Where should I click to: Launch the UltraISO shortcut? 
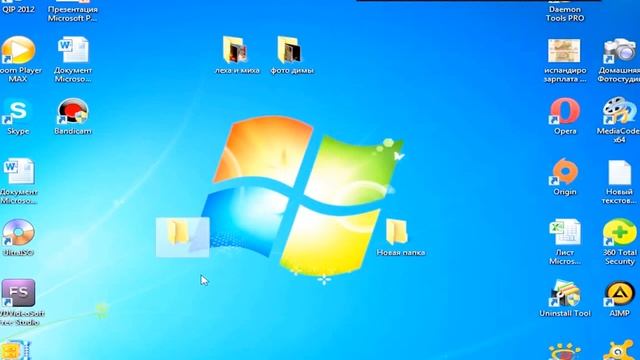coord(18,238)
